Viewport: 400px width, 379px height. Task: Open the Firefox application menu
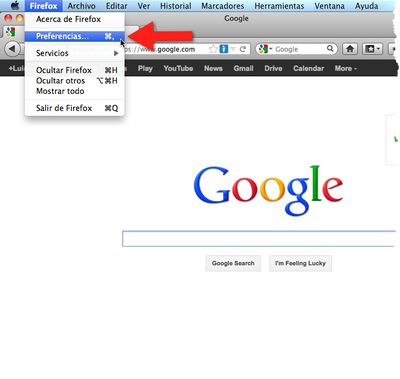tap(43, 6)
